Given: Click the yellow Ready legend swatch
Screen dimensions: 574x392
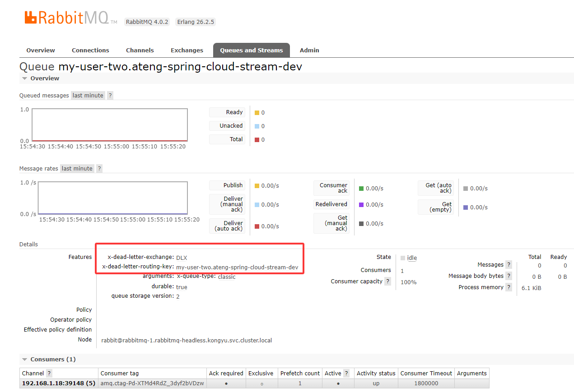Looking at the screenshot, I should (257, 113).
